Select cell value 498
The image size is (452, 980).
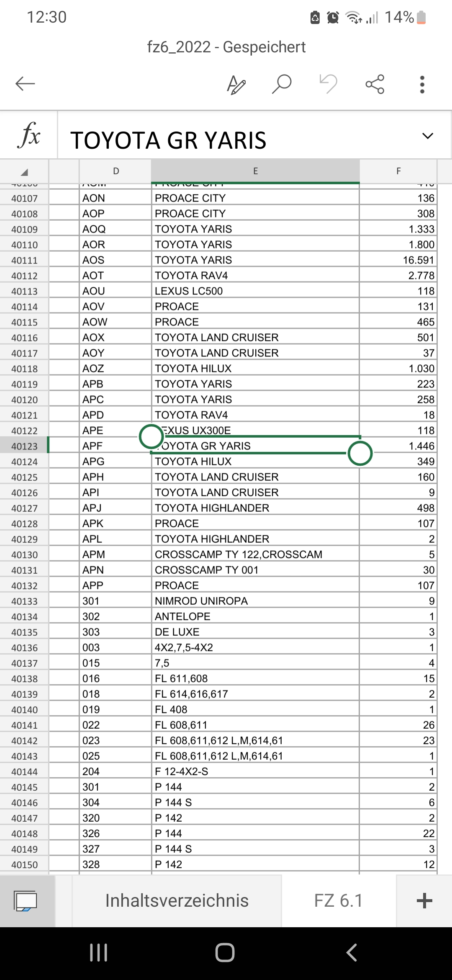(x=398, y=508)
